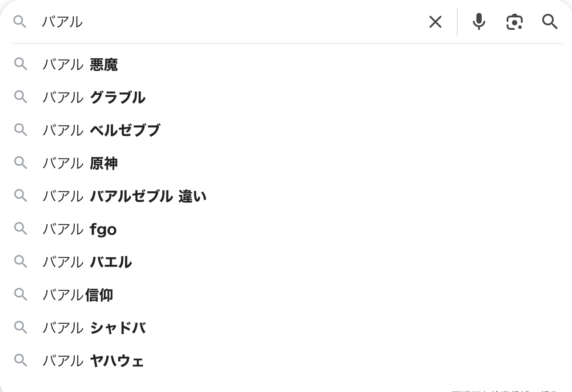The height and width of the screenshot is (392, 572).
Task: Select suggestion バアル グラブル
Action: point(94,97)
